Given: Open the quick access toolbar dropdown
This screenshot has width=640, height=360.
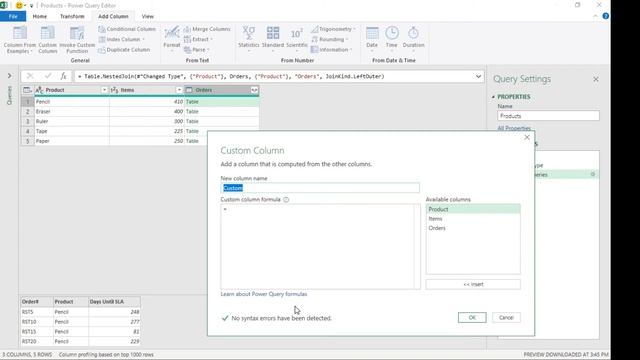Looking at the screenshot, I should (31, 6).
